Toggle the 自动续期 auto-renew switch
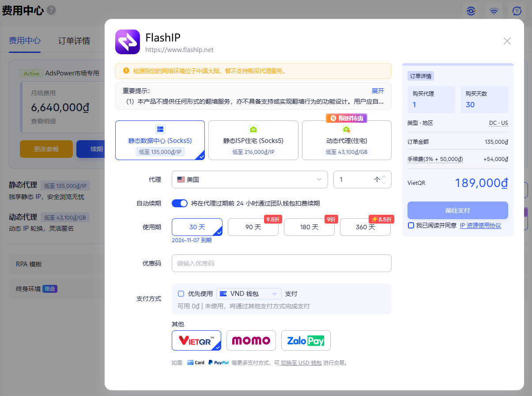 [x=180, y=203]
